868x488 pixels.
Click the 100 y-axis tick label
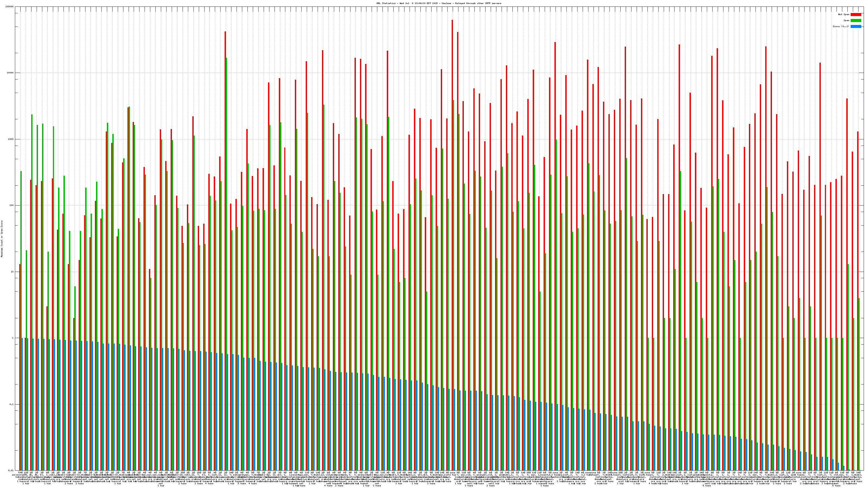pyautogui.click(x=12, y=206)
